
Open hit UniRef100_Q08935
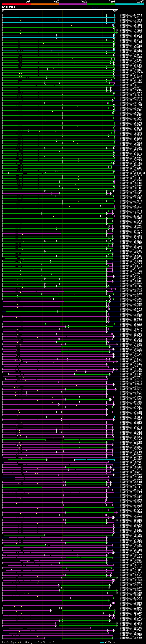coord(131,22)
